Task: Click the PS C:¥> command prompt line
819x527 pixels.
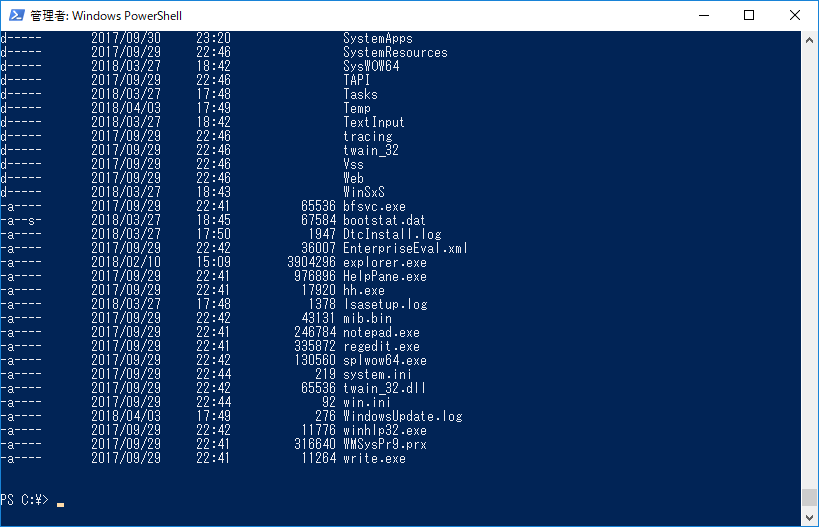Action: coord(32,500)
